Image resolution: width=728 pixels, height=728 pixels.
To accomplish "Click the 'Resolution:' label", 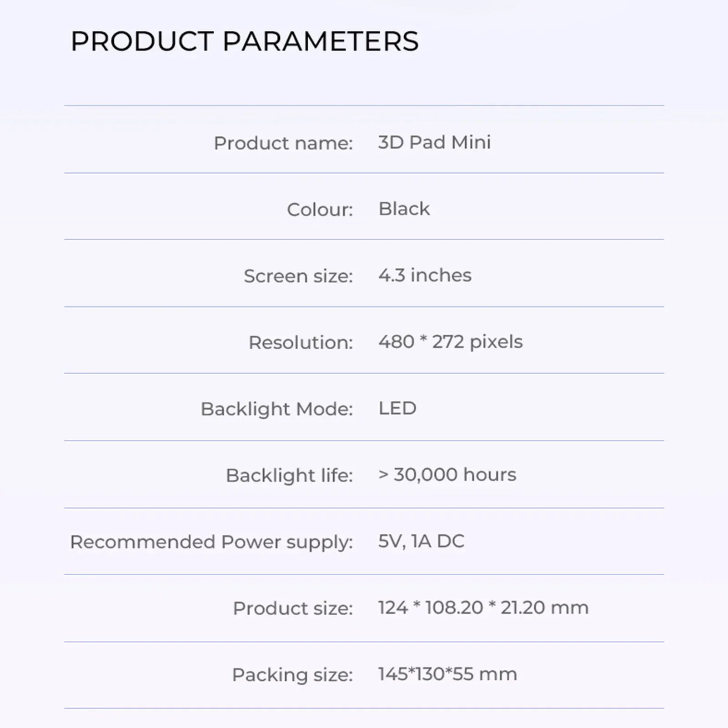I will coord(300,342).
